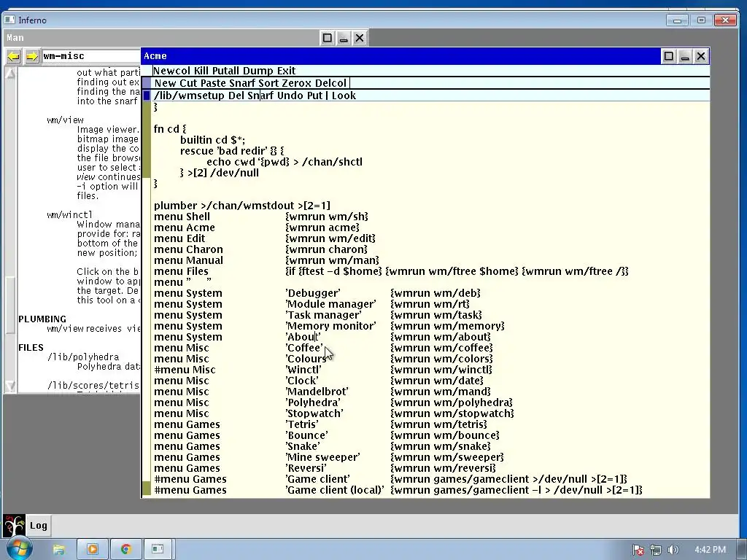Viewport: 747px width, 560px height.
Task: Click the volume speaker tray icon
Action: [673, 550]
